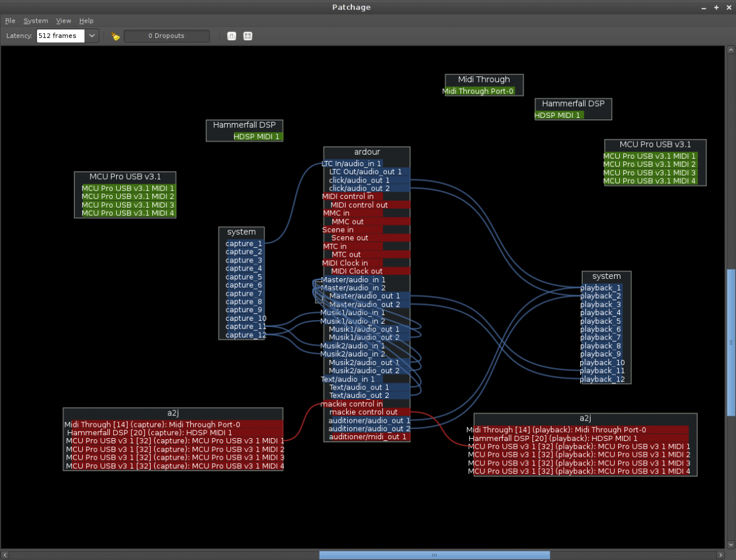Click the click/audio_out 1 port

(x=367, y=180)
